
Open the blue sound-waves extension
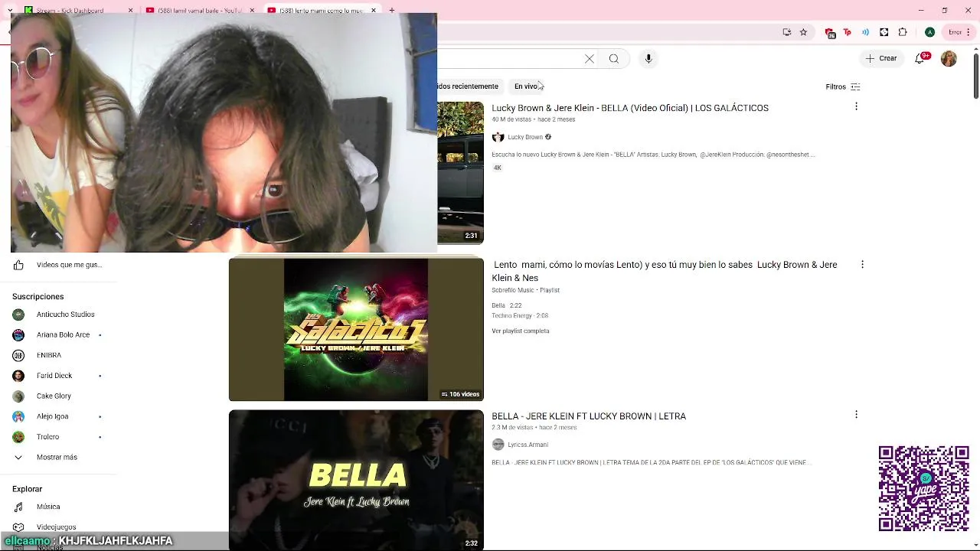coord(867,32)
